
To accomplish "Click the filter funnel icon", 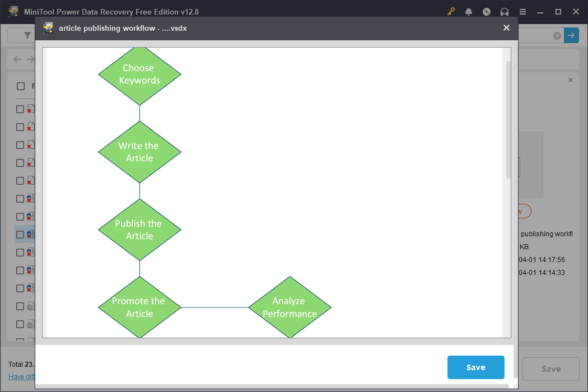I will 27,35.
